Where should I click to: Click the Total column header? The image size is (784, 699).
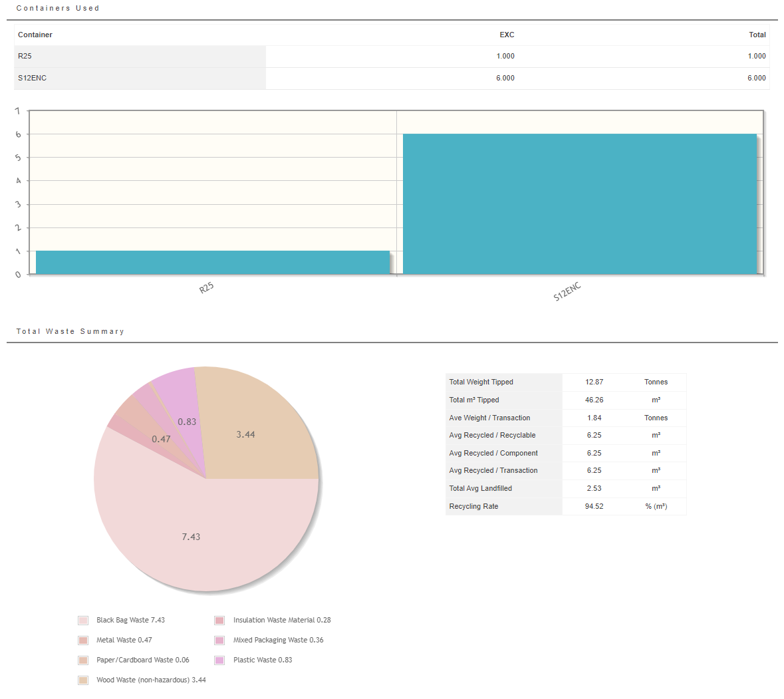(x=757, y=35)
